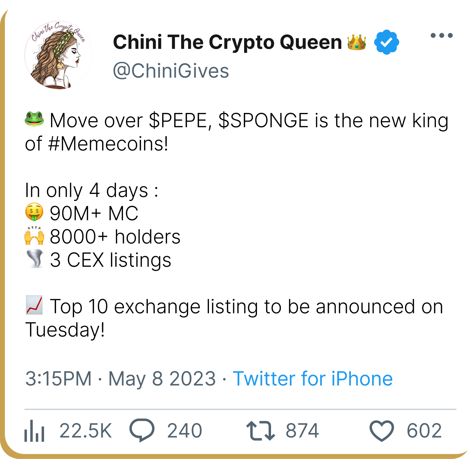Click the 240 replies count
The width and height of the screenshot is (476, 459).
pos(184,431)
